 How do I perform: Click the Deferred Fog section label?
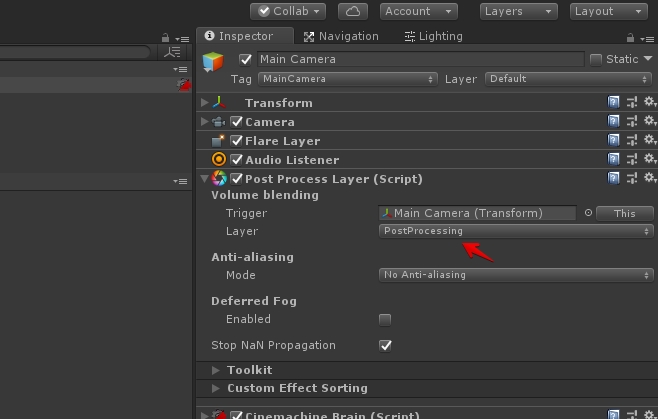(x=254, y=301)
